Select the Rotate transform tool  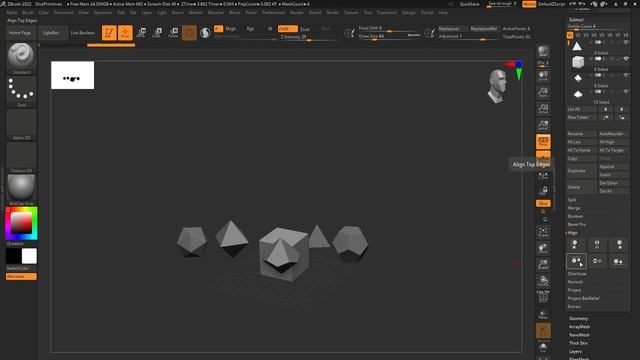coord(173,33)
